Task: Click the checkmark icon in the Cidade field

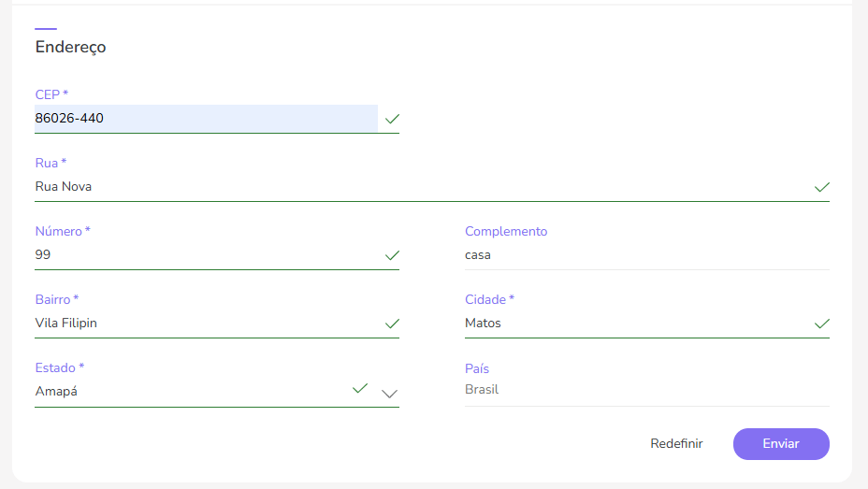Action: (821, 324)
